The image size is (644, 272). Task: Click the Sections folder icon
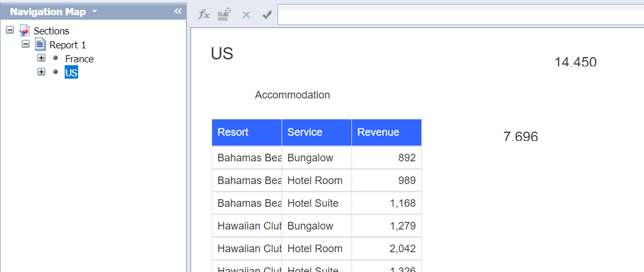click(24, 30)
